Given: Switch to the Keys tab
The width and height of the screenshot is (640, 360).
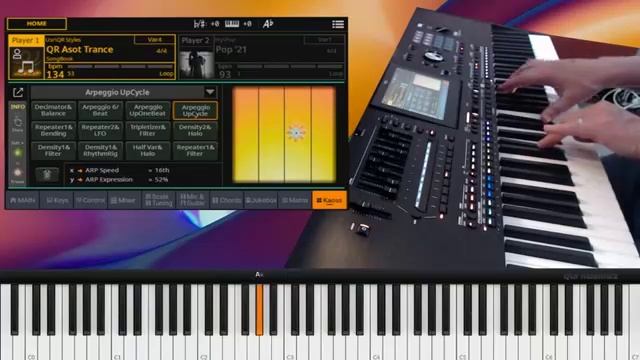Looking at the screenshot, I should (57, 200).
